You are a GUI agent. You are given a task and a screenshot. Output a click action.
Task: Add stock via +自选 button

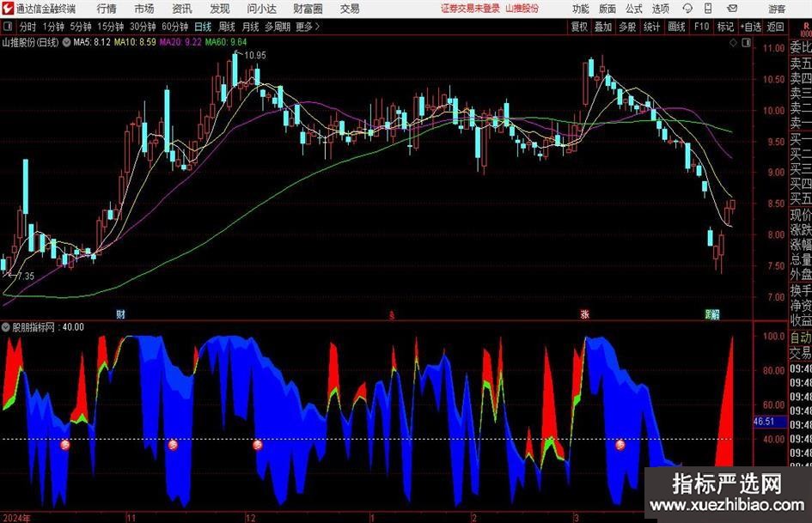tap(751, 27)
